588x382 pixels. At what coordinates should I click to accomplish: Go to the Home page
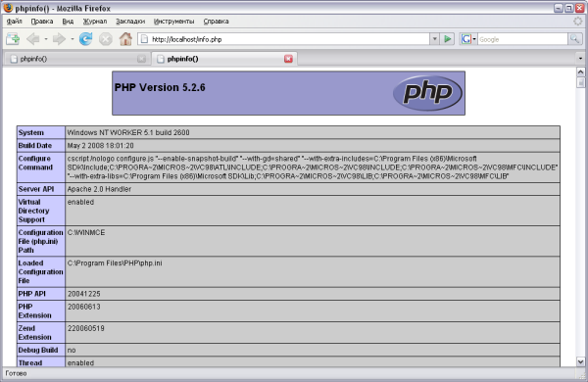[125, 39]
